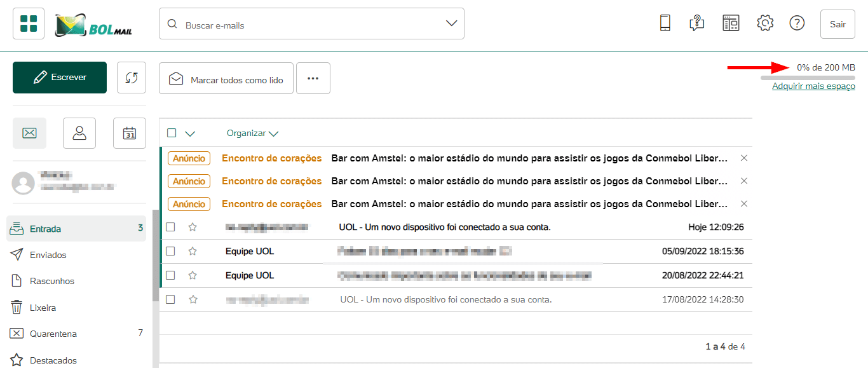
Task: Tick the select-all emails checkbox
Action: pyautogui.click(x=172, y=133)
